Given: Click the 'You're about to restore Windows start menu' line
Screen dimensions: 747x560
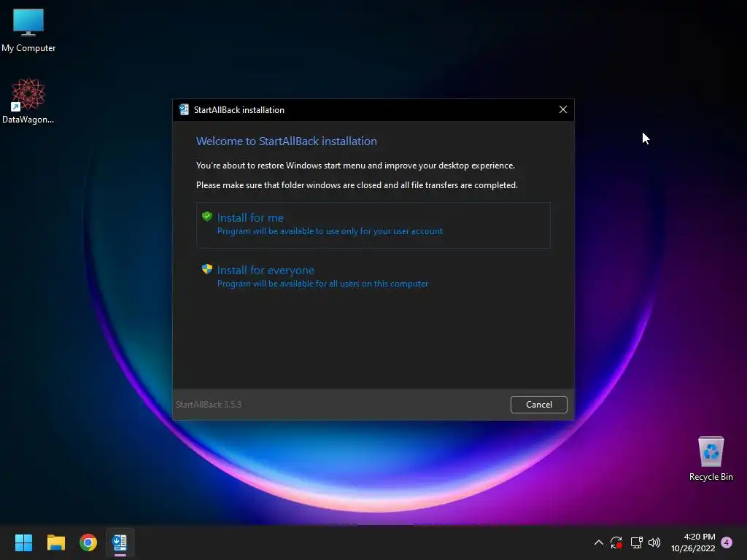Looking at the screenshot, I should click(x=355, y=166).
